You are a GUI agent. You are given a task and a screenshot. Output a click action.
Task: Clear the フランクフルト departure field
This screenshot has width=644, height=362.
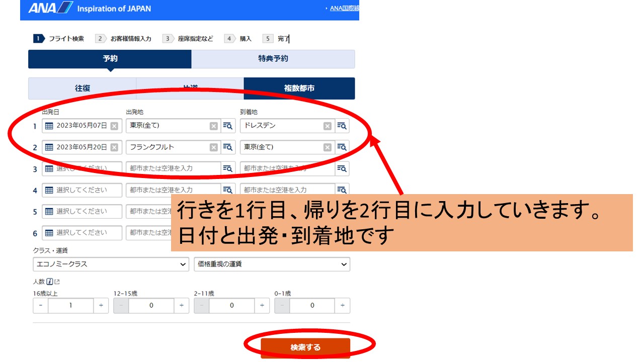point(214,147)
